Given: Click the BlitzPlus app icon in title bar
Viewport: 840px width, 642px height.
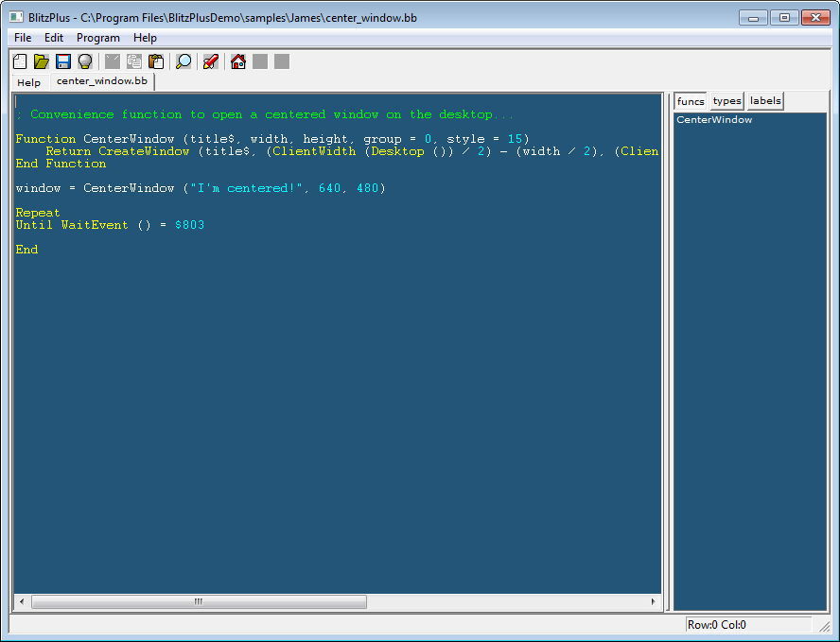Looking at the screenshot, I should click(x=16, y=17).
